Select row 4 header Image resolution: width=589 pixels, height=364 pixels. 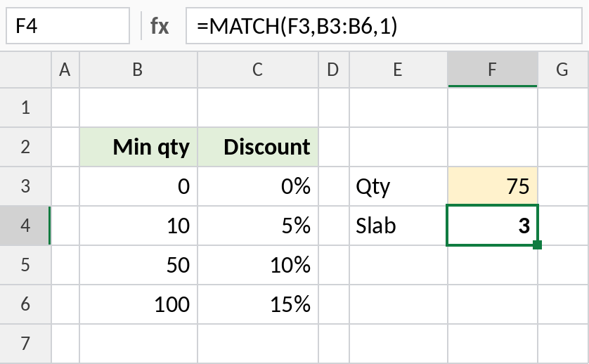click(25, 226)
